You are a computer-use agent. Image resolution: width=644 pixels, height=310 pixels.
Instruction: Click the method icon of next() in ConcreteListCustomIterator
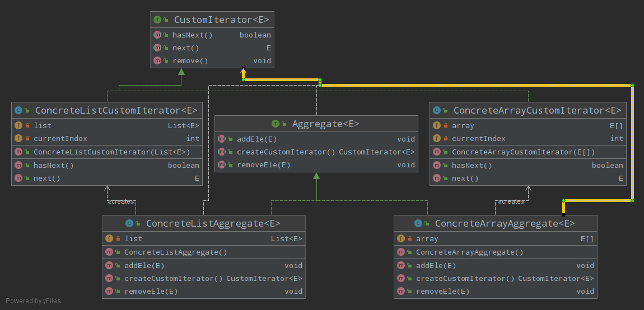(18, 178)
